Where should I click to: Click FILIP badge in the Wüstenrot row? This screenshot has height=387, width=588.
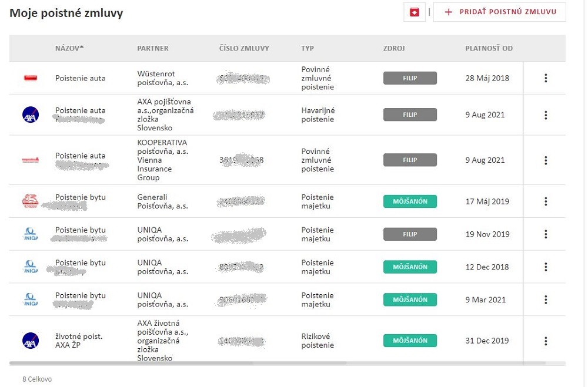tap(410, 78)
